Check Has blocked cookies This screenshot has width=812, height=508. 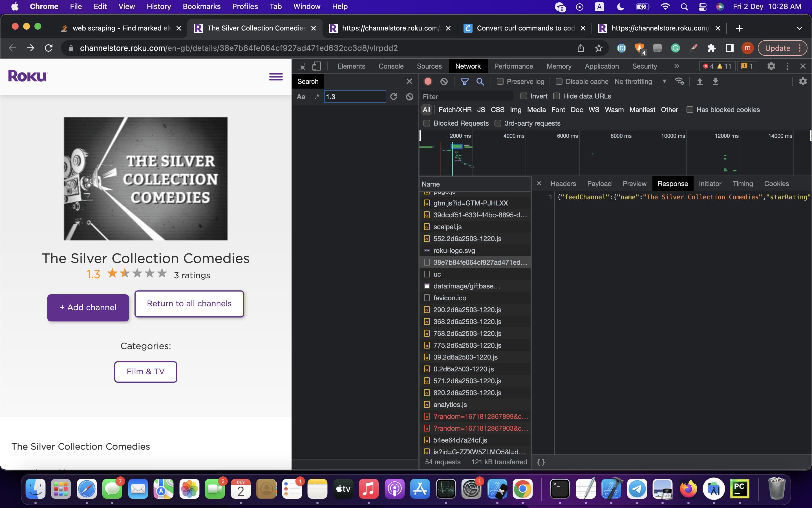[x=690, y=110]
